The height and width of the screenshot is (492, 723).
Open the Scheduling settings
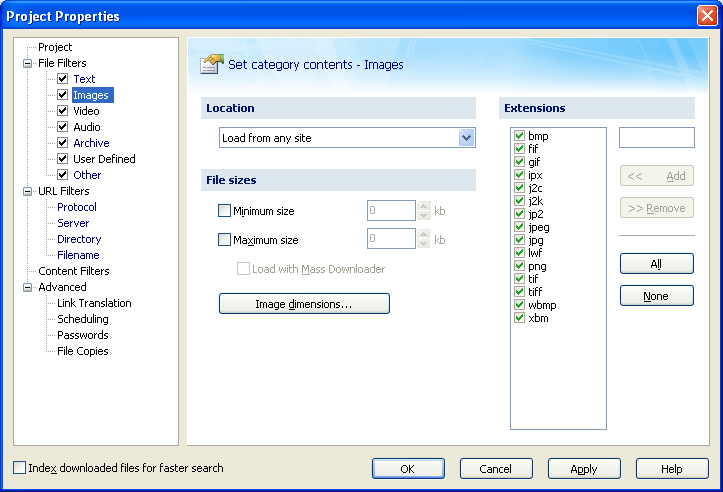point(83,319)
